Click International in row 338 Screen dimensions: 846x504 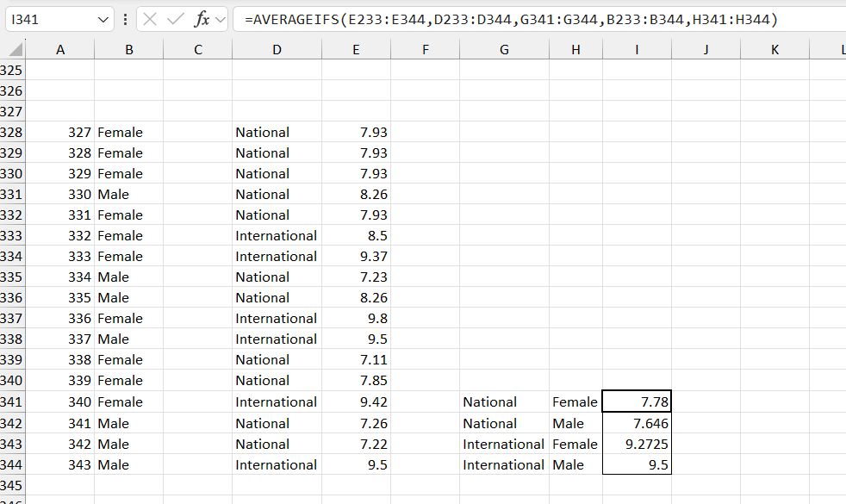click(x=276, y=339)
